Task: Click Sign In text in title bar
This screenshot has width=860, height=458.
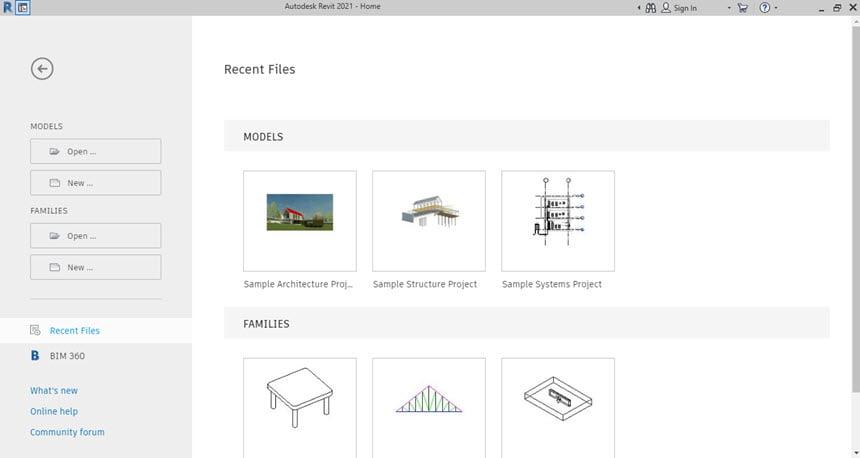Action: [685, 8]
